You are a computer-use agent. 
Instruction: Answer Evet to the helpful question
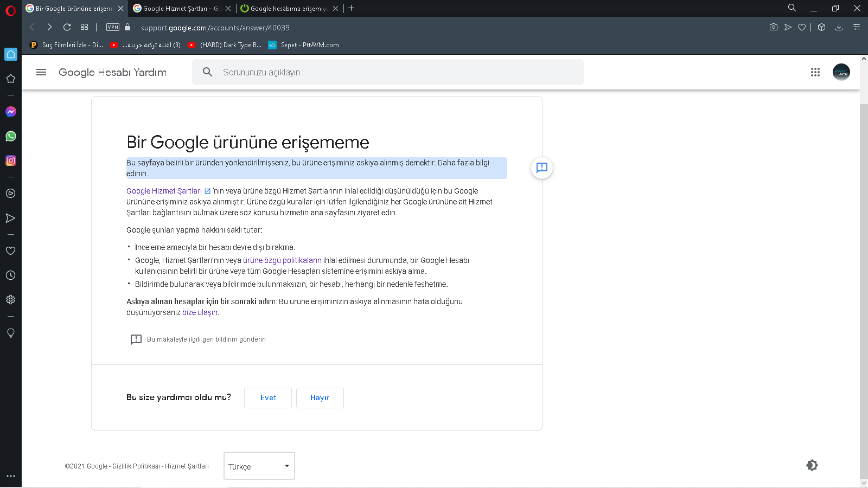268,398
